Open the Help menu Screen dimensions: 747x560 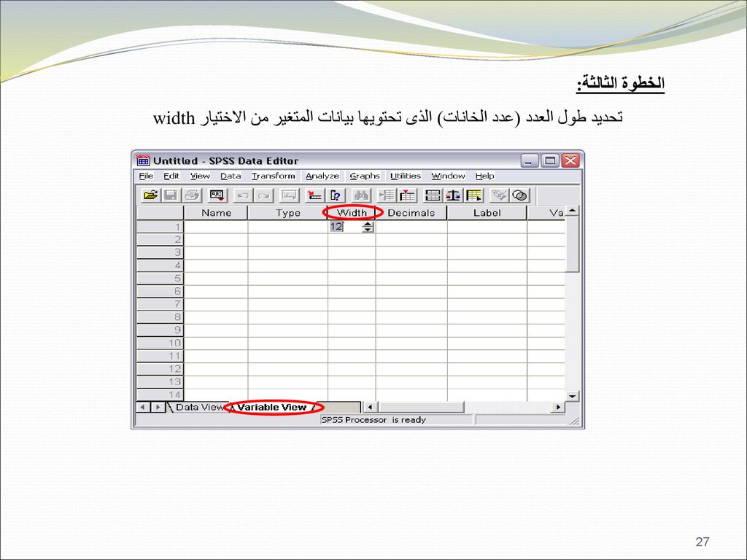click(x=485, y=176)
